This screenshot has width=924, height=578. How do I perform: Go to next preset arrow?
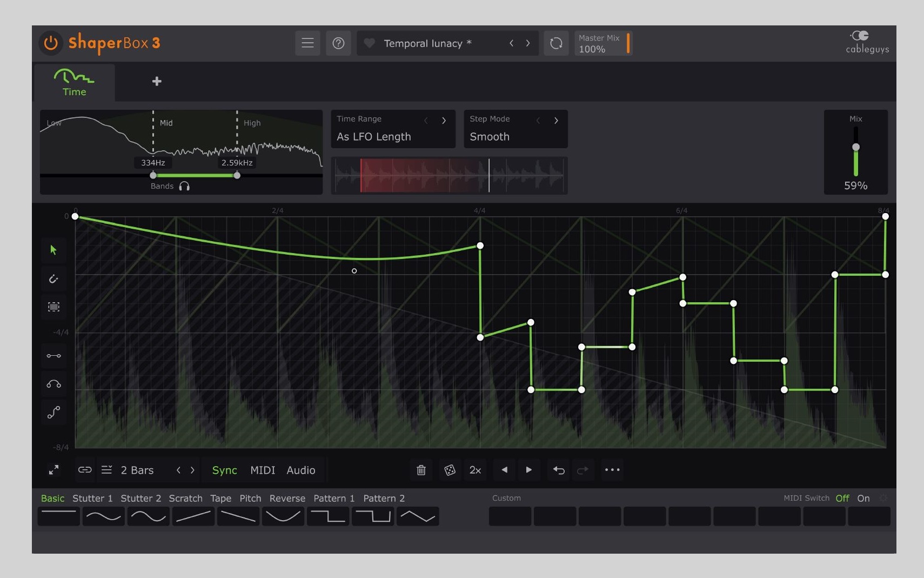tap(528, 43)
